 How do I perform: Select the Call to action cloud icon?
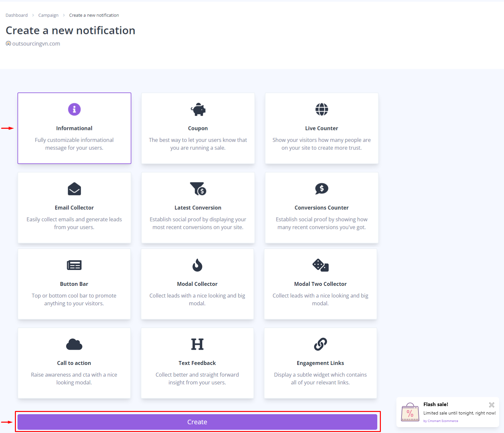pyautogui.click(x=74, y=344)
